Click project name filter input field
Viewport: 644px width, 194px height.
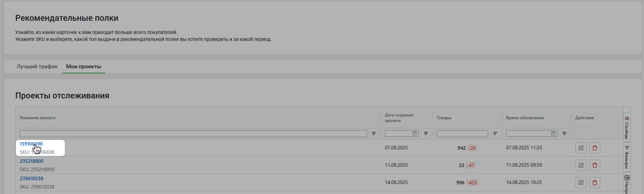click(x=193, y=134)
